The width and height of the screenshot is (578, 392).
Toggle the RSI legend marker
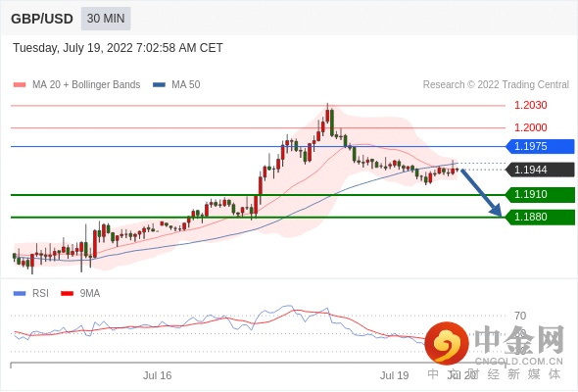pos(20,294)
